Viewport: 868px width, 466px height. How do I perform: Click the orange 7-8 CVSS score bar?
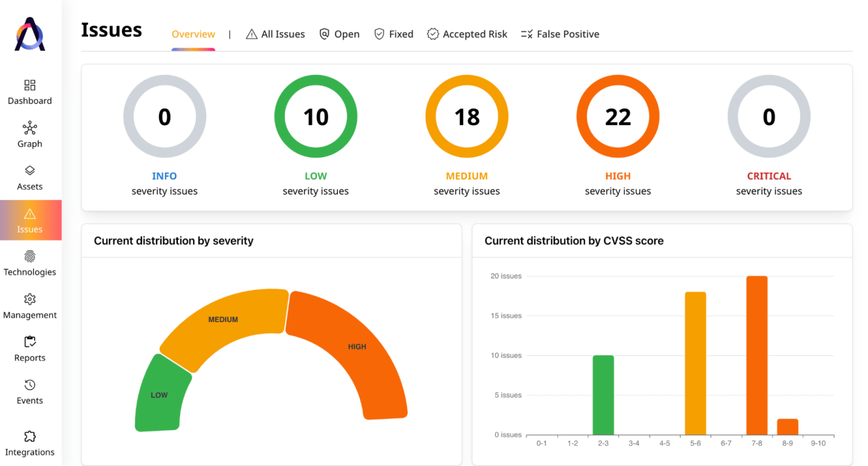click(757, 355)
